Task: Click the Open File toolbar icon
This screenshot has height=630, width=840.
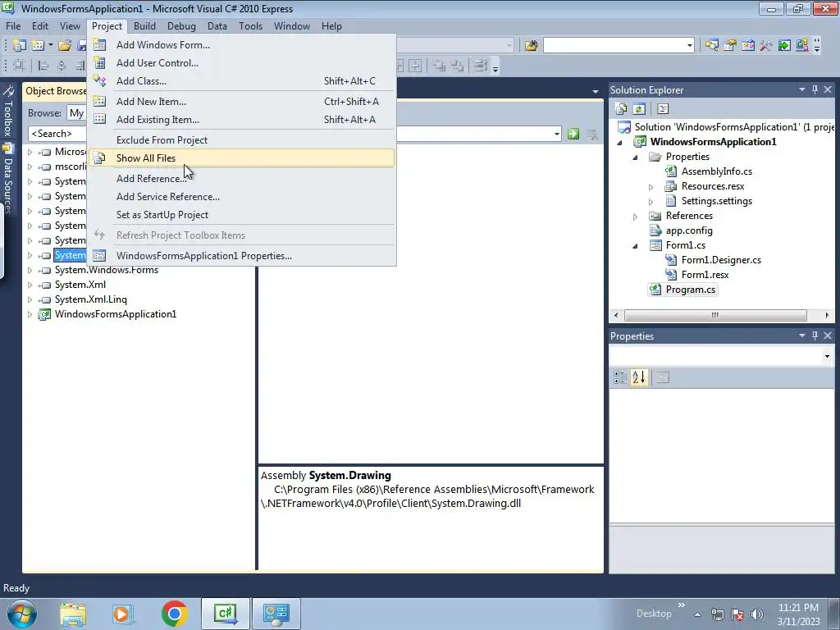Action: pyautogui.click(x=65, y=46)
